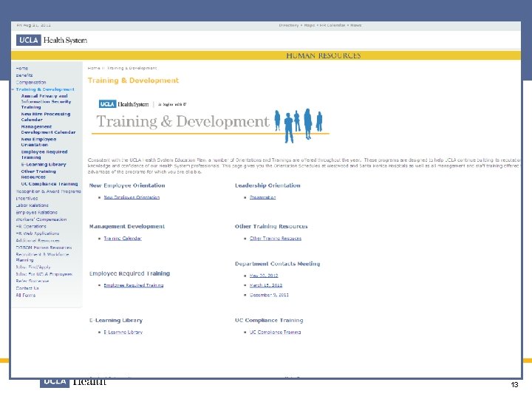Open Refer Someone in the sidebar
532x399 pixels.
point(33,282)
